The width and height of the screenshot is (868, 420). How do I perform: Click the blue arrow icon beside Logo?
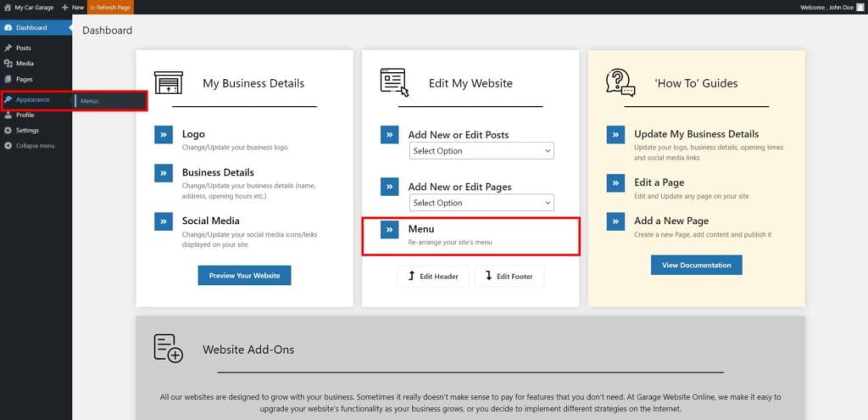pos(164,135)
